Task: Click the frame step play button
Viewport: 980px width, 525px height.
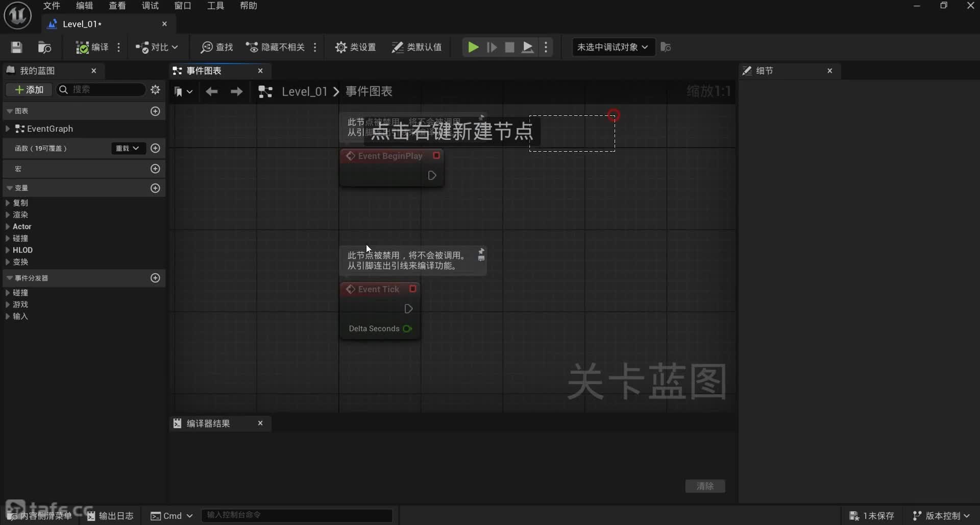Action: click(492, 47)
